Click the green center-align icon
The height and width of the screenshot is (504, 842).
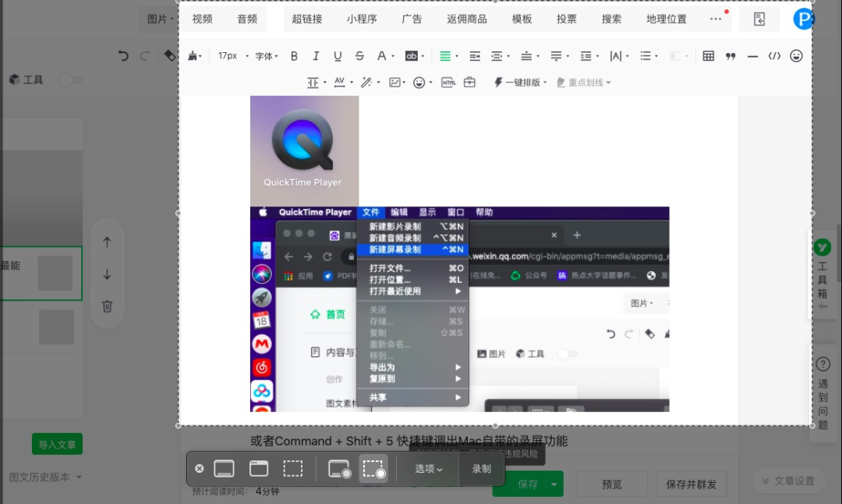click(444, 56)
